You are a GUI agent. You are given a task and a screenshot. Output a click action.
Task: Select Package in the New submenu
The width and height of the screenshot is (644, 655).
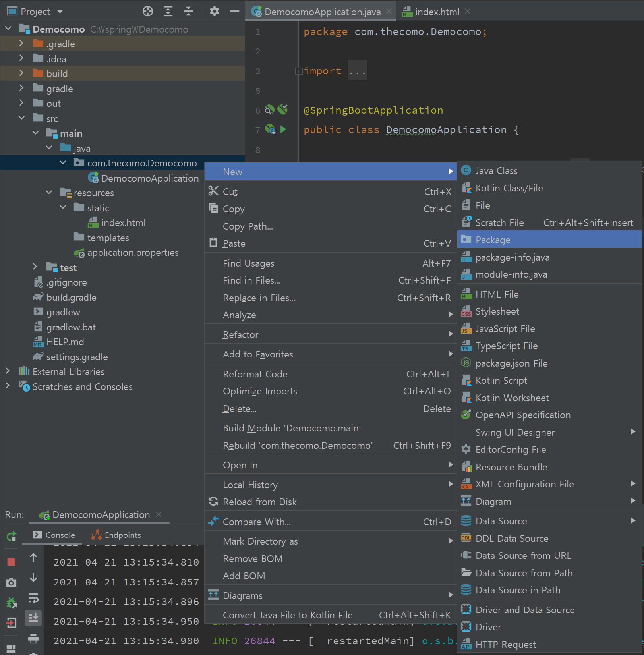click(x=549, y=240)
